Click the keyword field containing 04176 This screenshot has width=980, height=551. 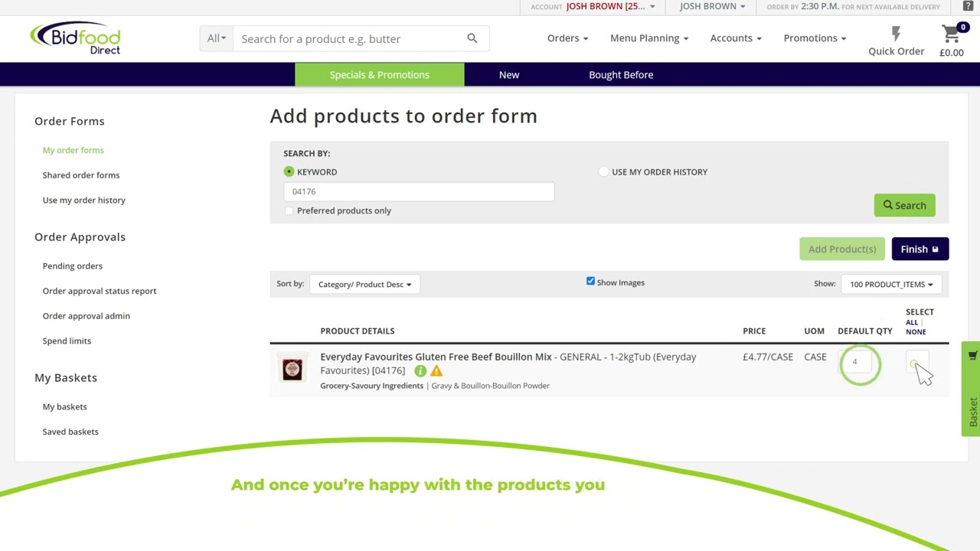[x=419, y=191]
